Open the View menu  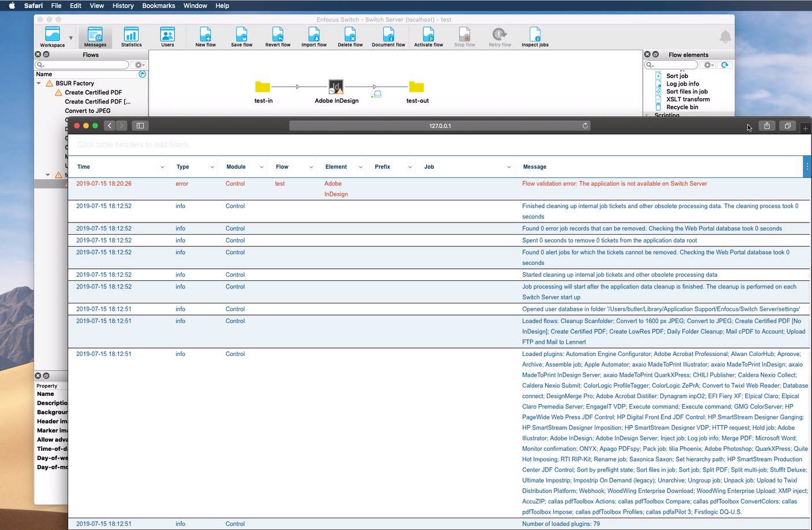97,6
